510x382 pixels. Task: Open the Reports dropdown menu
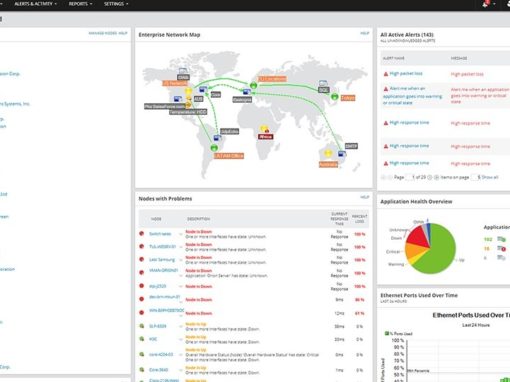pyautogui.click(x=80, y=4)
